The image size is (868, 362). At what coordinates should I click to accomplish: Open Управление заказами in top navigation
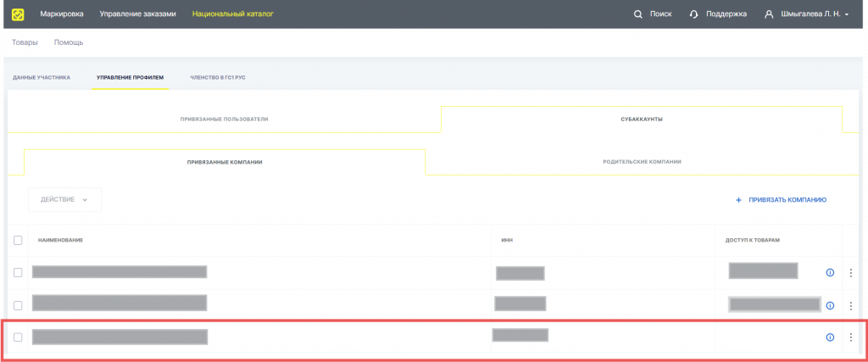pos(137,14)
